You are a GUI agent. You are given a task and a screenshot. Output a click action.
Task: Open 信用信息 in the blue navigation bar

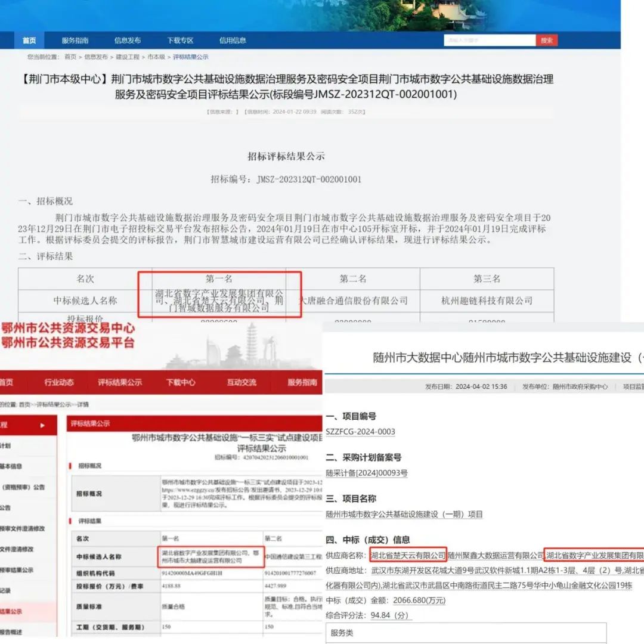point(233,41)
